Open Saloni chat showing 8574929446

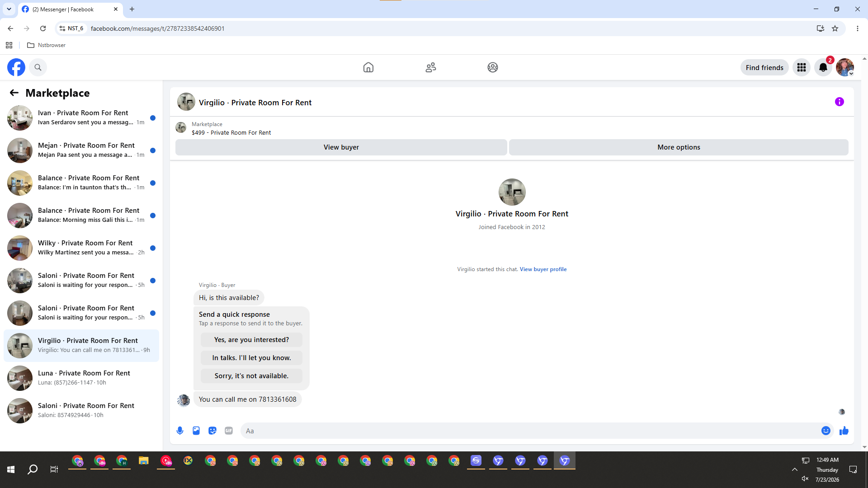tap(81, 410)
